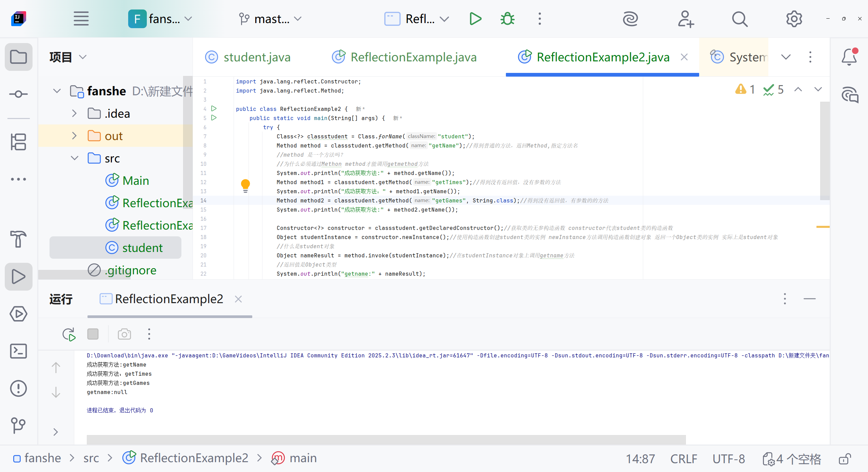
Task: Toggle the Run tool window sidebar button
Action: (x=18, y=276)
